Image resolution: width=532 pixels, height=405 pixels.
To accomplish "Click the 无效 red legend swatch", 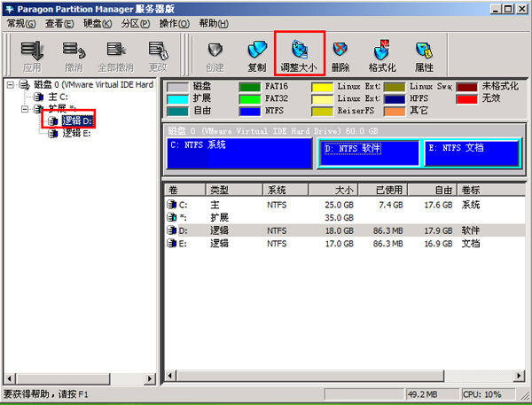I will [x=467, y=99].
